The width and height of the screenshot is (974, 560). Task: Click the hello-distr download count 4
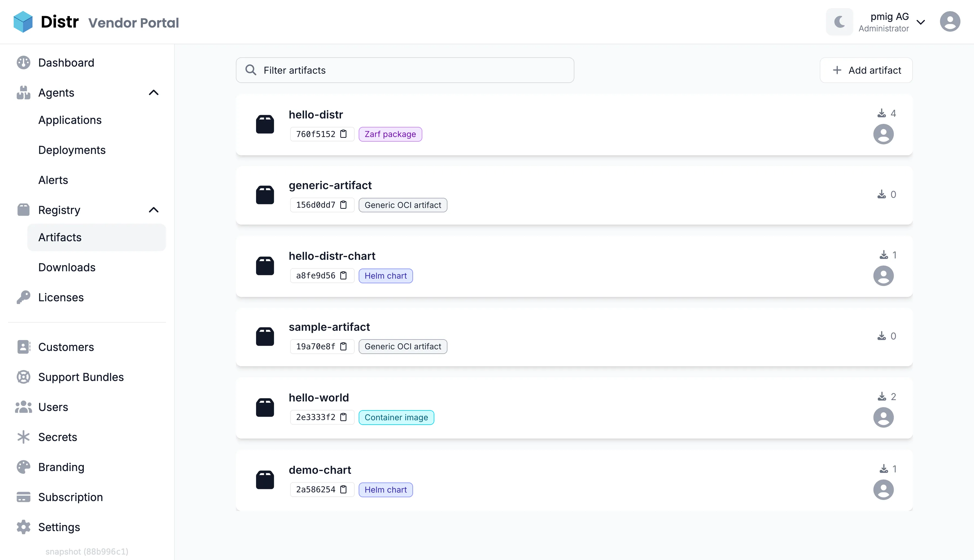pos(887,113)
